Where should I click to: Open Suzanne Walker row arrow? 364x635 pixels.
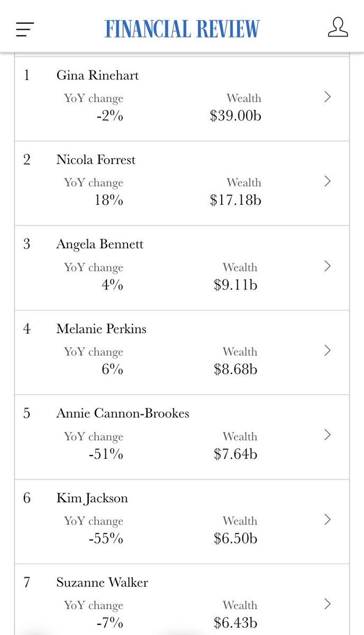point(327,604)
